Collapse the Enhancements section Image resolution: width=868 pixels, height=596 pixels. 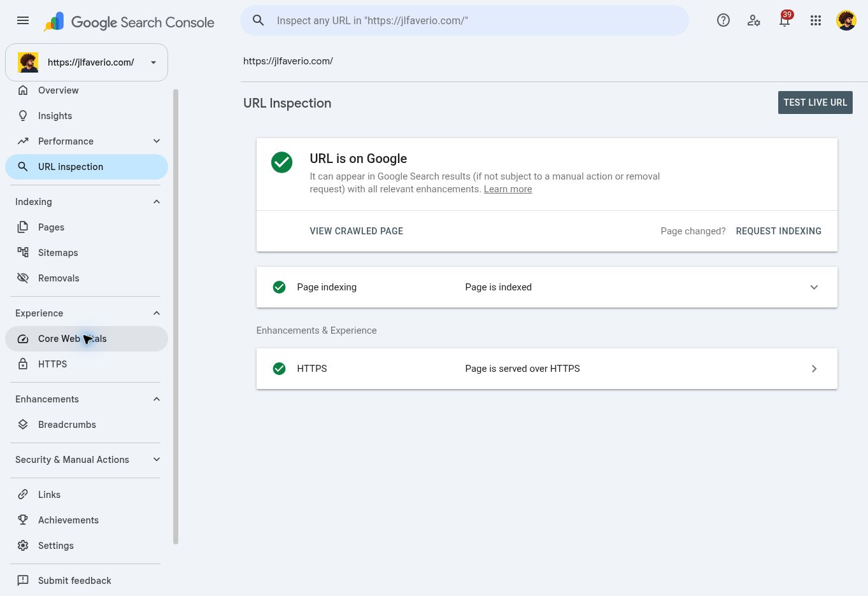pyautogui.click(x=157, y=399)
